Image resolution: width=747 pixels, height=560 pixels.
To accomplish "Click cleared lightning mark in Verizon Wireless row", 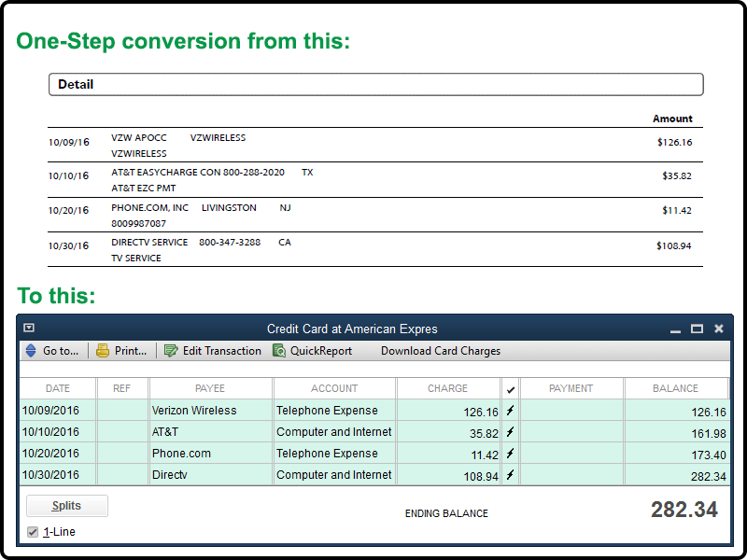I will click(510, 411).
